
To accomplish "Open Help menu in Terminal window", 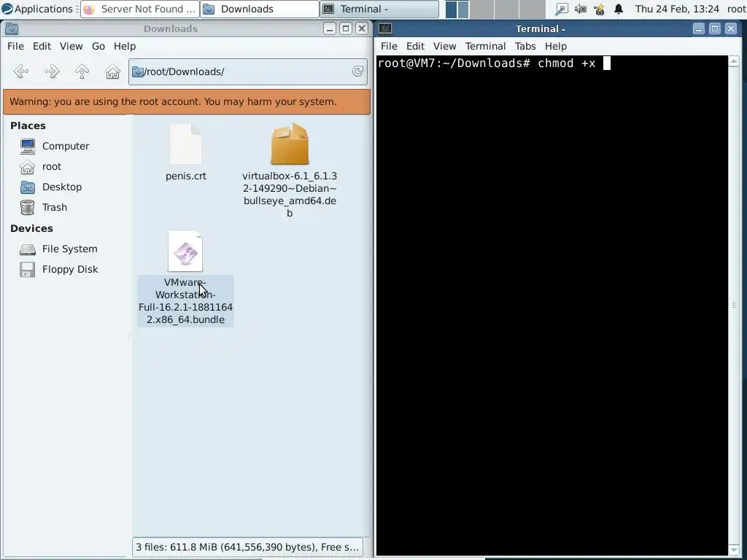I will pos(556,46).
